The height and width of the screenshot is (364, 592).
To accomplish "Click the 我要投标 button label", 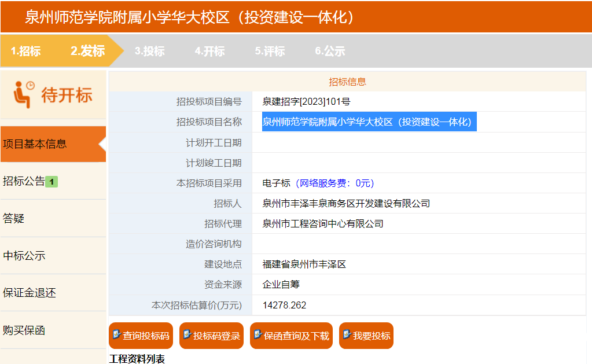I will tap(372, 336).
